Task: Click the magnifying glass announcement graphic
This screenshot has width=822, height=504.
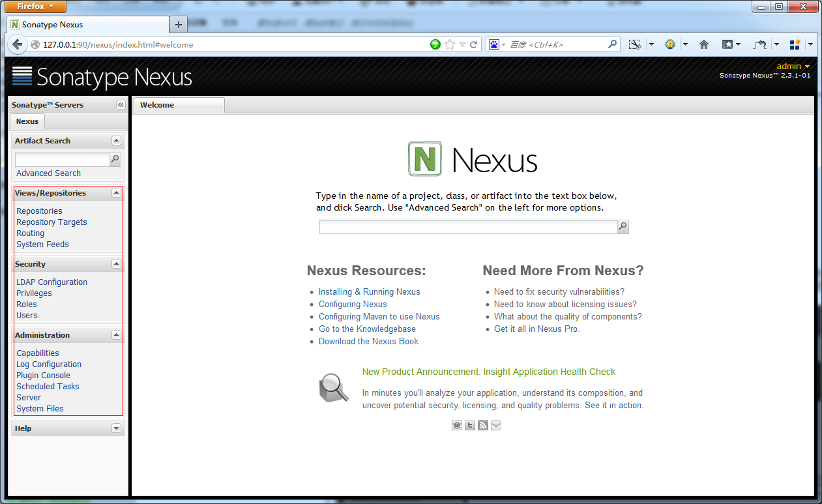Action: coord(334,387)
